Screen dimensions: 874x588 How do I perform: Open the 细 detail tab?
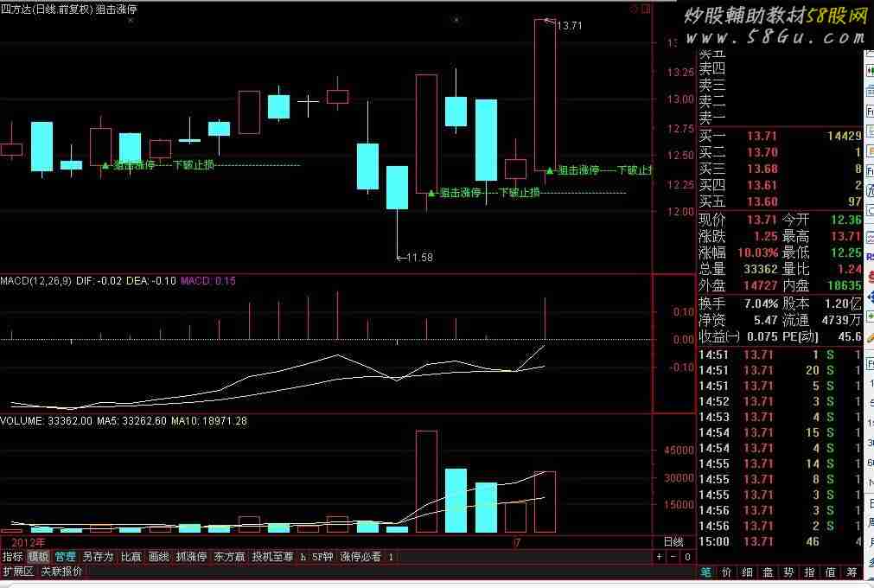coord(747,572)
